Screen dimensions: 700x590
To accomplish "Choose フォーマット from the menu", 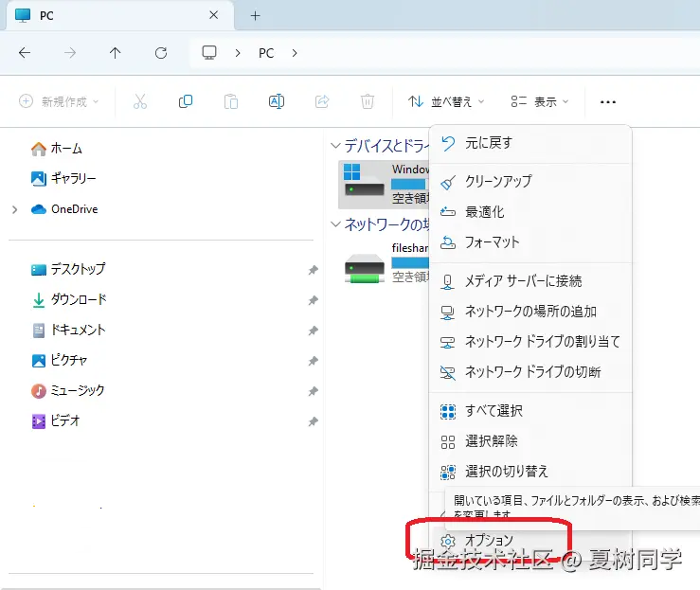I will [530, 241].
